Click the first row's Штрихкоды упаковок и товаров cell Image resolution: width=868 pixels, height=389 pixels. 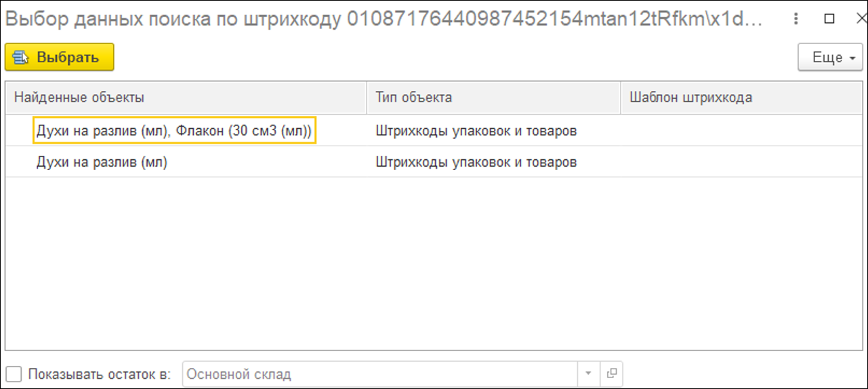pos(476,131)
